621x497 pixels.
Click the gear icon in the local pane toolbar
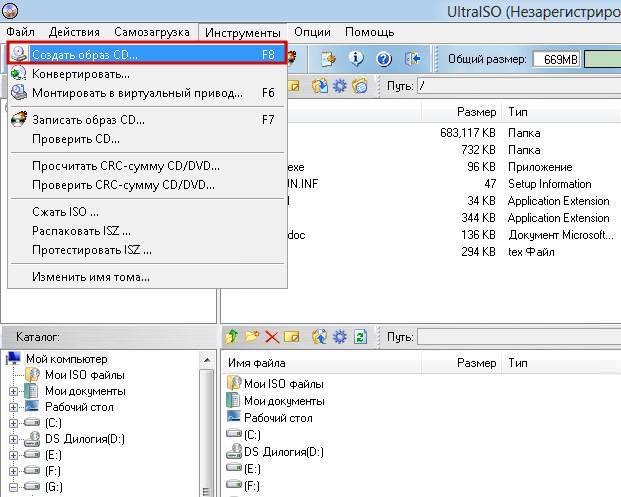[339, 337]
